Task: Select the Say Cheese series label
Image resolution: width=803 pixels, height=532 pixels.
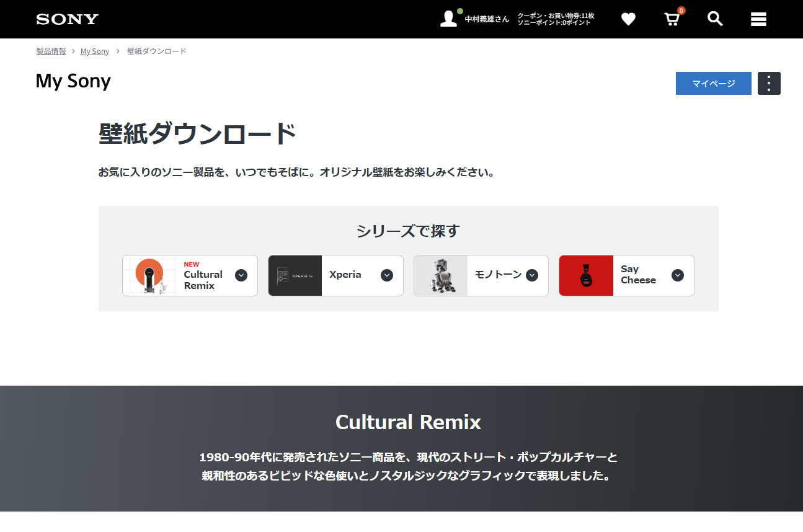Action: (638, 275)
